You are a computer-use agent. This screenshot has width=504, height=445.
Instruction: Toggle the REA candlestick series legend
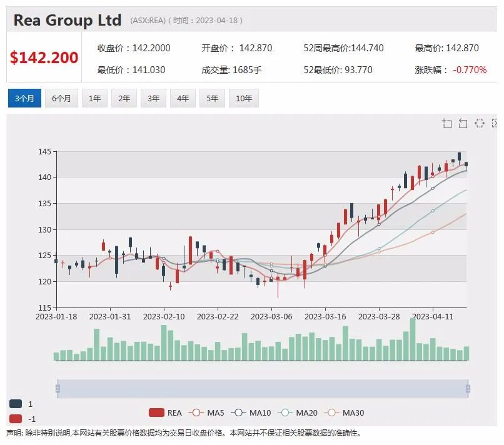165,413
